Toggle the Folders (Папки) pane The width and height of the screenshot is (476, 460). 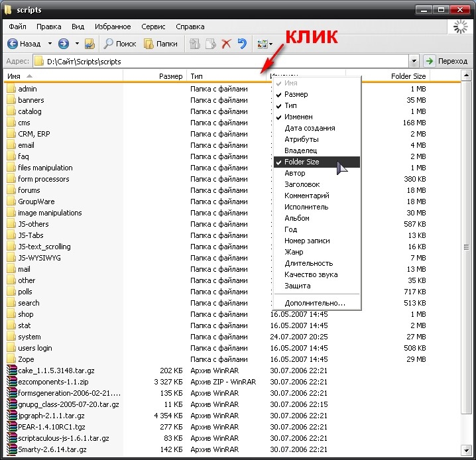point(160,44)
